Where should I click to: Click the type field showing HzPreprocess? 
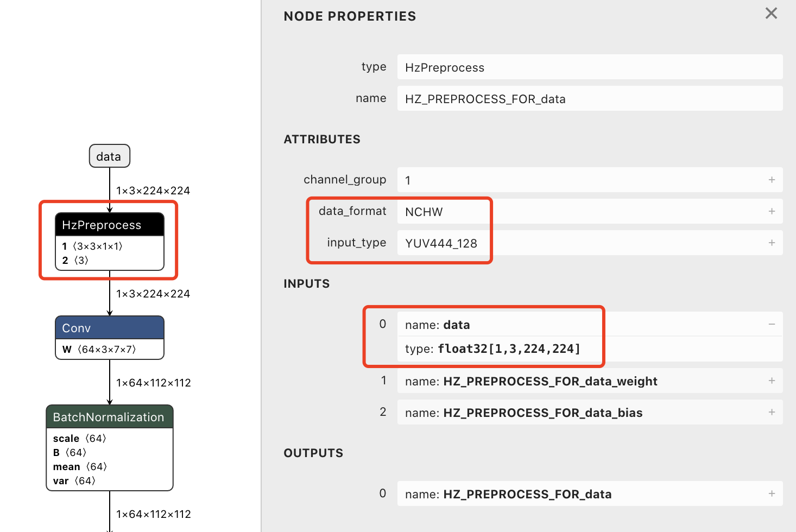pyautogui.click(x=589, y=67)
